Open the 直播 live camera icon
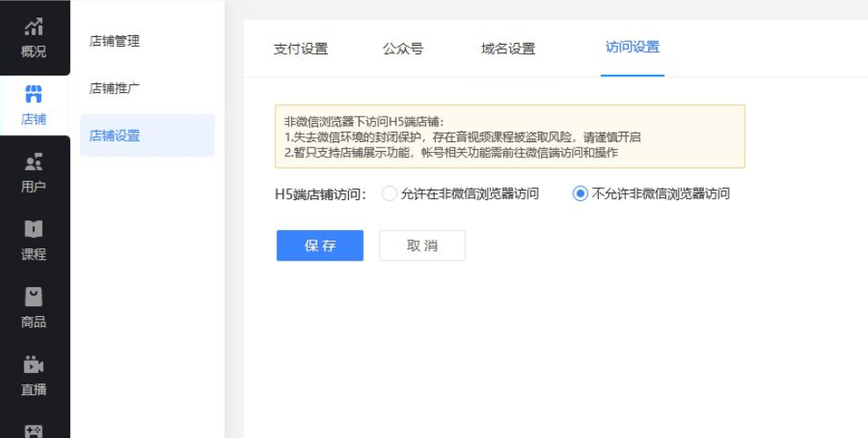This screenshot has width=868, height=438. pyautogui.click(x=34, y=365)
